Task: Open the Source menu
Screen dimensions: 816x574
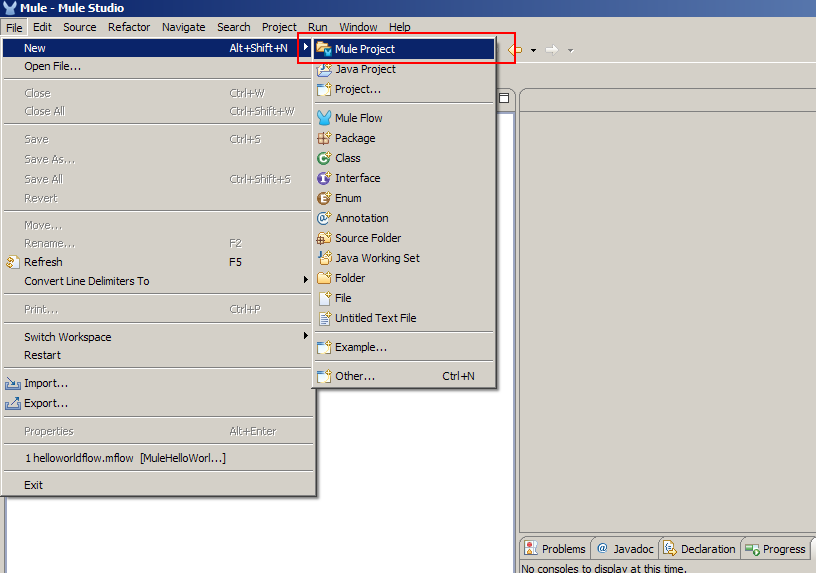Action: coord(80,27)
